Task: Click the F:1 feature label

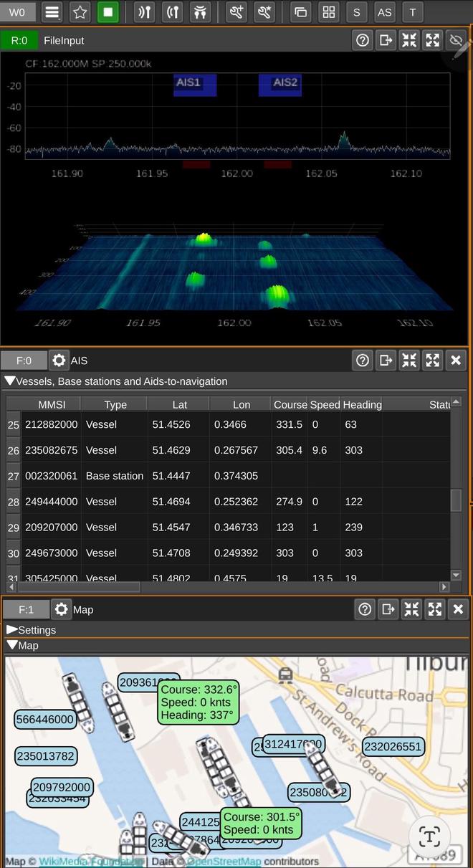Action: click(26, 610)
